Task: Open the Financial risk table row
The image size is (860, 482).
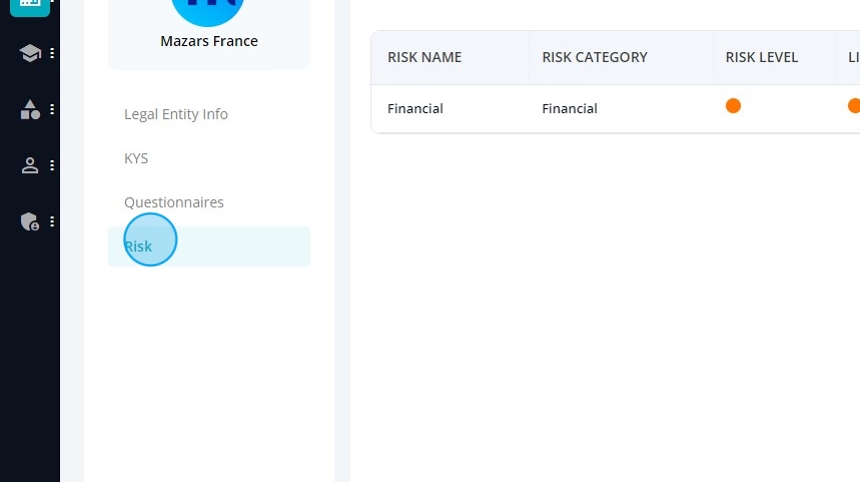Action: pyautogui.click(x=615, y=109)
